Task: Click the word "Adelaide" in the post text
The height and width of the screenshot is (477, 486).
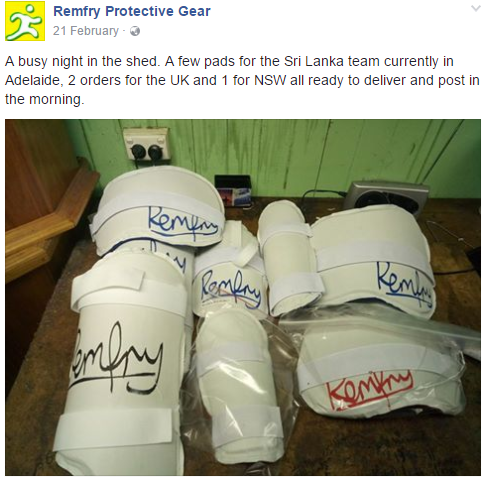Action: coord(33,80)
